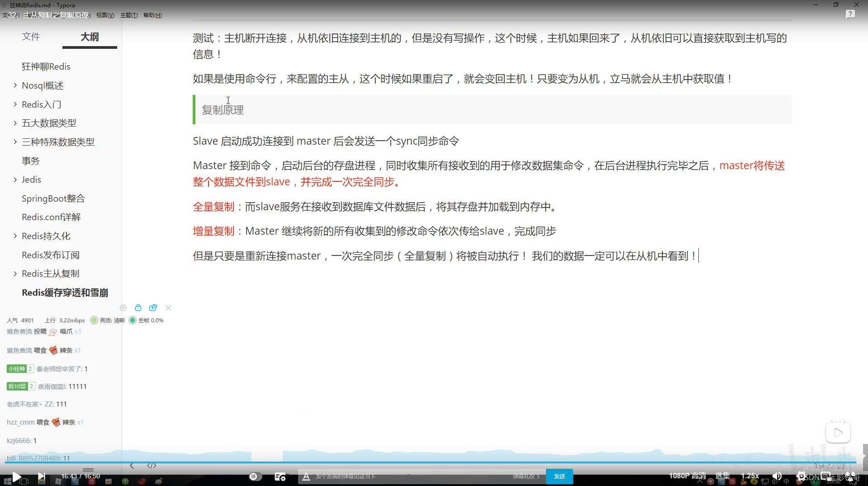Image resolution: width=868 pixels, height=486 pixels.
Task: Open danmaku font style 'A' icon
Action: [306, 477]
